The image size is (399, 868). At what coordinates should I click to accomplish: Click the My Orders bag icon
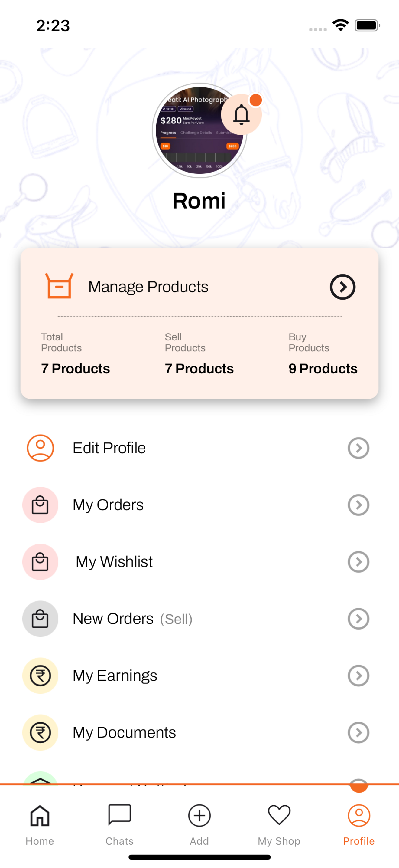pos(41,505)
